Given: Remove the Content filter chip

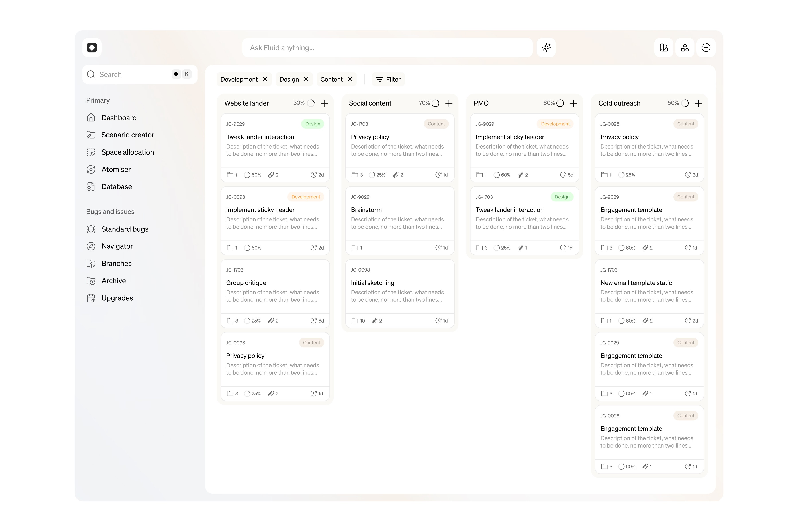Looking at the screenshot, I should (x=350, y=79).
